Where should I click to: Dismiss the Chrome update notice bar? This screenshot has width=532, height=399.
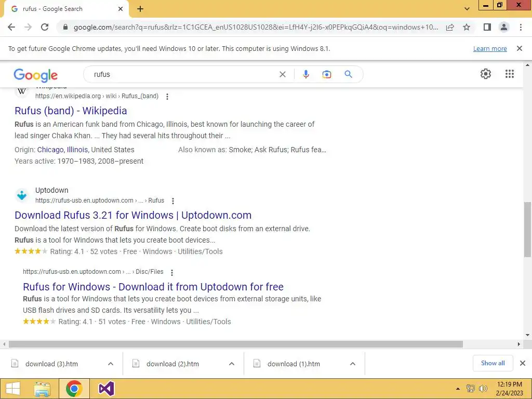click(519, 48)
